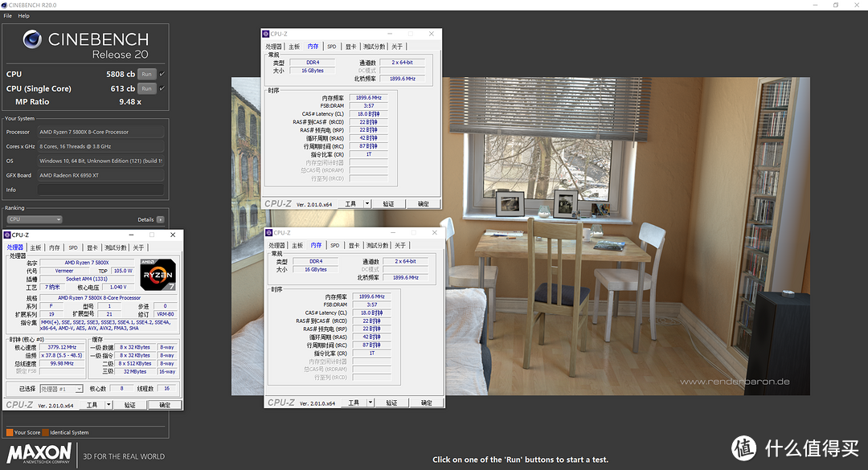Open the Help menu in Cinebench
This screenshot has width=868, height=470.
[24, 16]
